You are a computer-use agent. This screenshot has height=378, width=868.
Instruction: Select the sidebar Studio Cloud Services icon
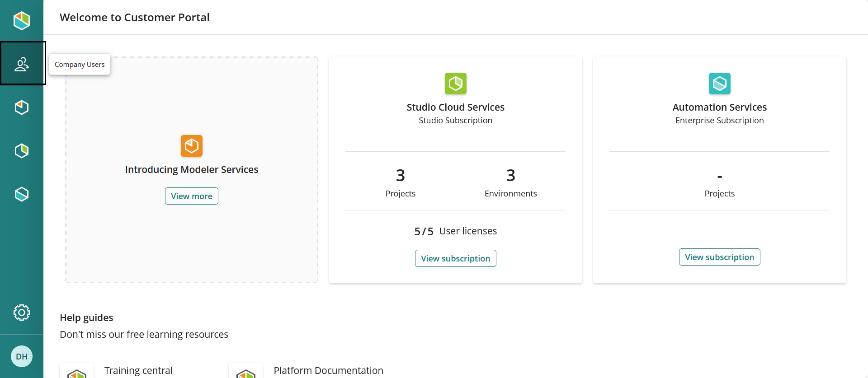(x=22, y=151)
